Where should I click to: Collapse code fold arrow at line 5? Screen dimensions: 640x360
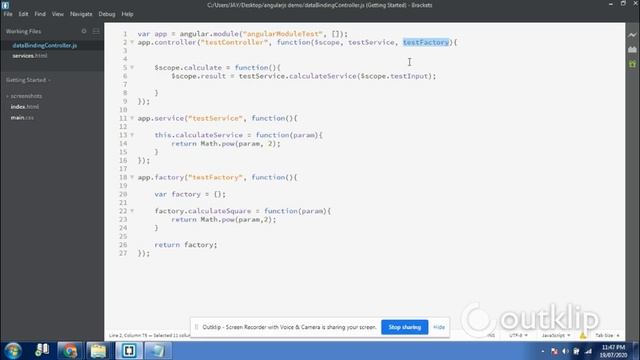[x=132, y=67]
